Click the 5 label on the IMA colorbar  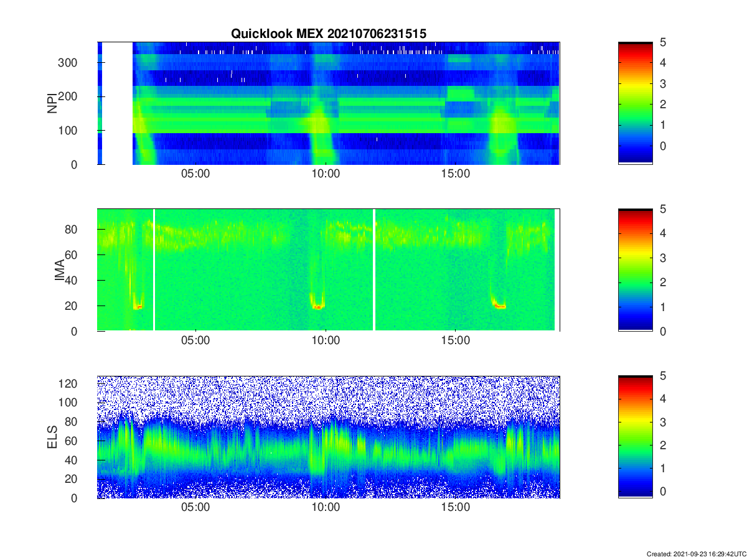click(662, 209)
